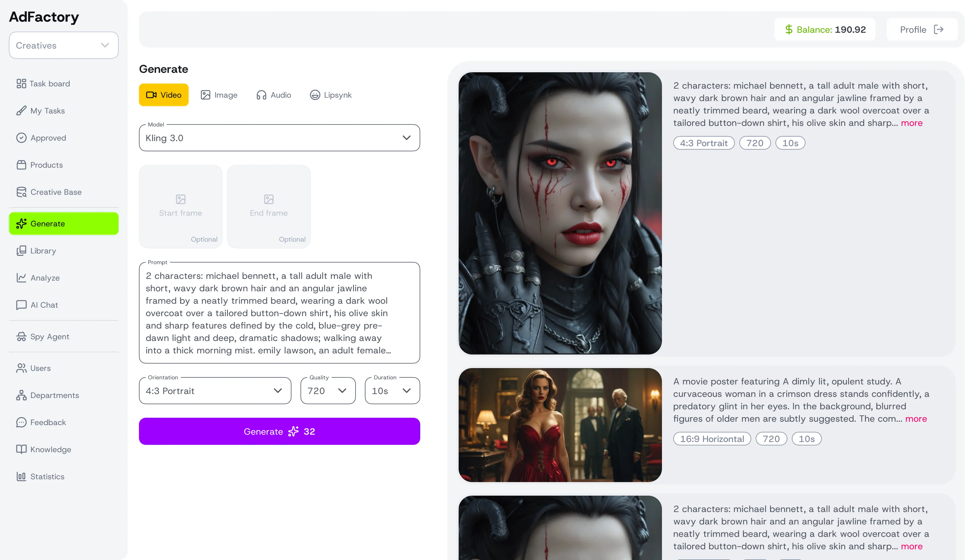Click the Analyze chart icon
The height and width of the screenshot is (560, 976).
[21, 278]
